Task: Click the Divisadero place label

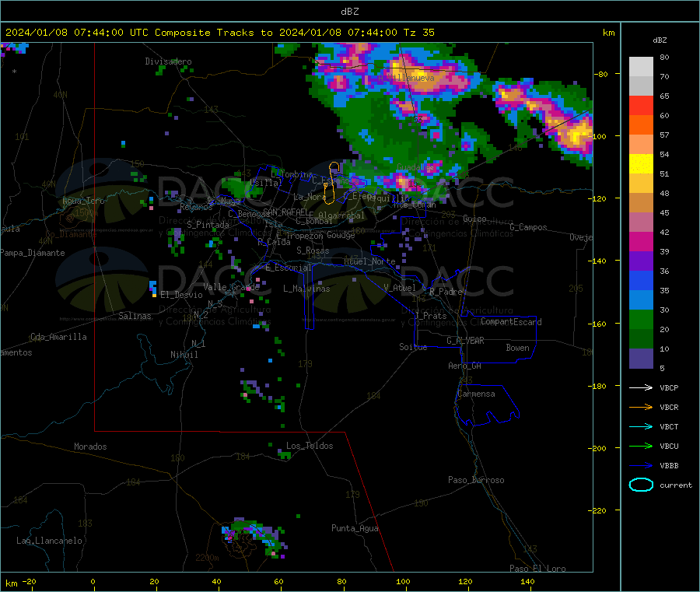Action: click(168, 61)
